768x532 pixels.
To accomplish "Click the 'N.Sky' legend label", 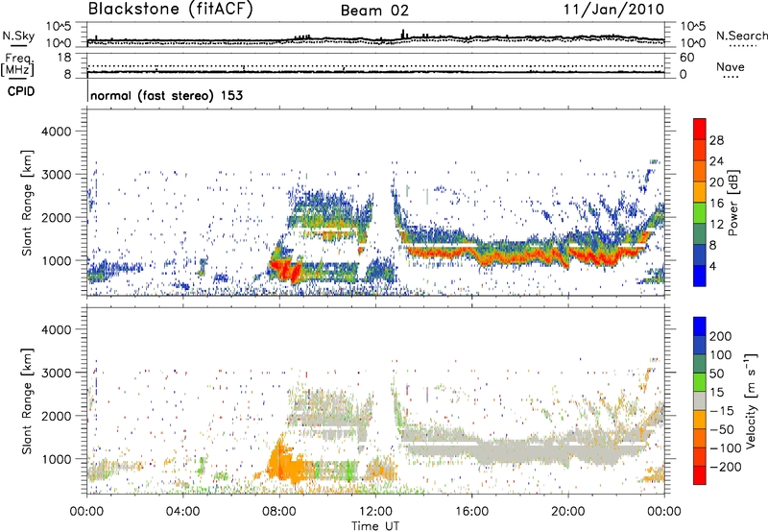I will tap(18, 36).
